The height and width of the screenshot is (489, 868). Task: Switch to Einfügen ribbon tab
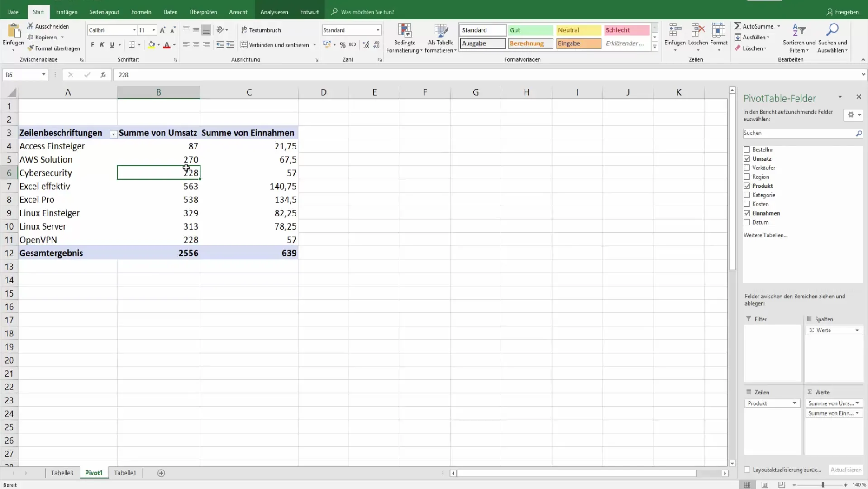(67, 12)
